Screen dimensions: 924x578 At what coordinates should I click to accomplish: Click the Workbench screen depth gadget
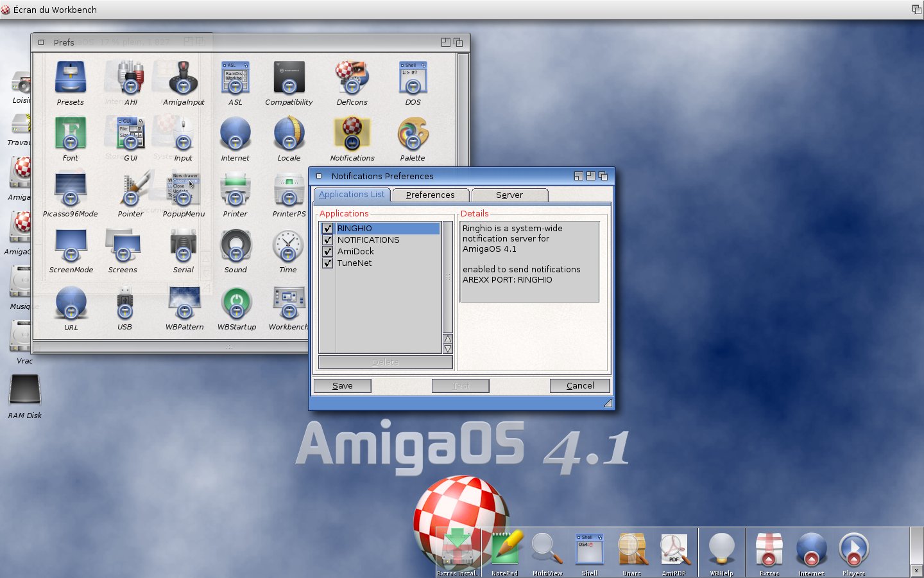pyautogui.click(x=916, y=9)
